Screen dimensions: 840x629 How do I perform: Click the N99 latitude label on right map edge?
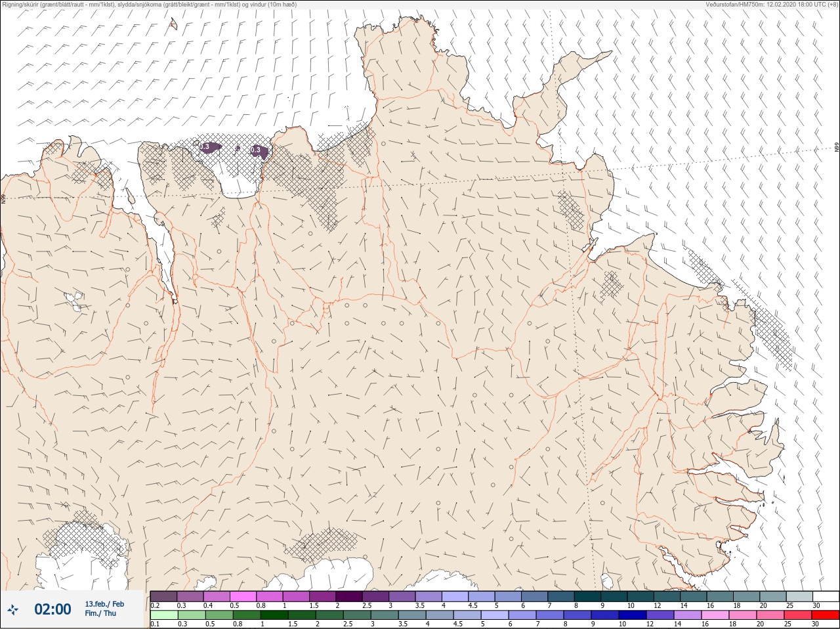pos(837,148)
